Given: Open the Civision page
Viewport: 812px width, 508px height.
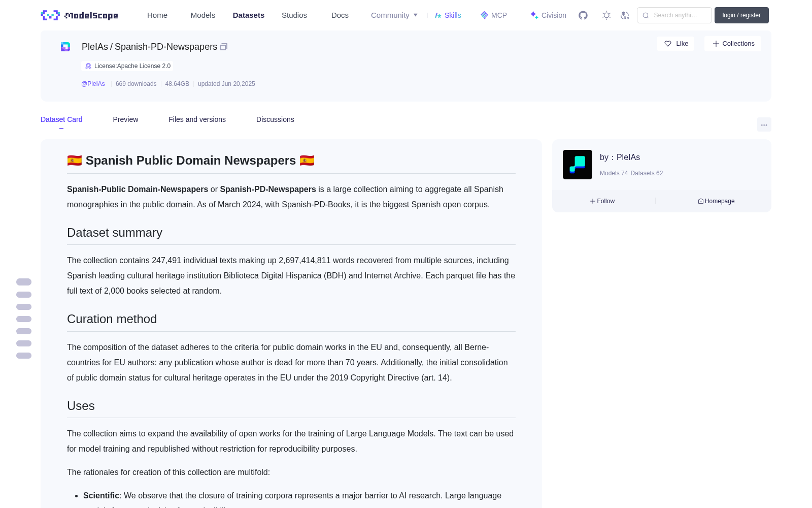Looking at the screenshot, I should [548, 15].
